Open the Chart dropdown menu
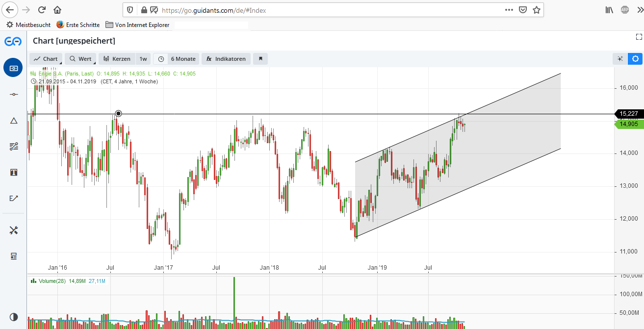The image size is (644, 329). [x=46, y=59]
